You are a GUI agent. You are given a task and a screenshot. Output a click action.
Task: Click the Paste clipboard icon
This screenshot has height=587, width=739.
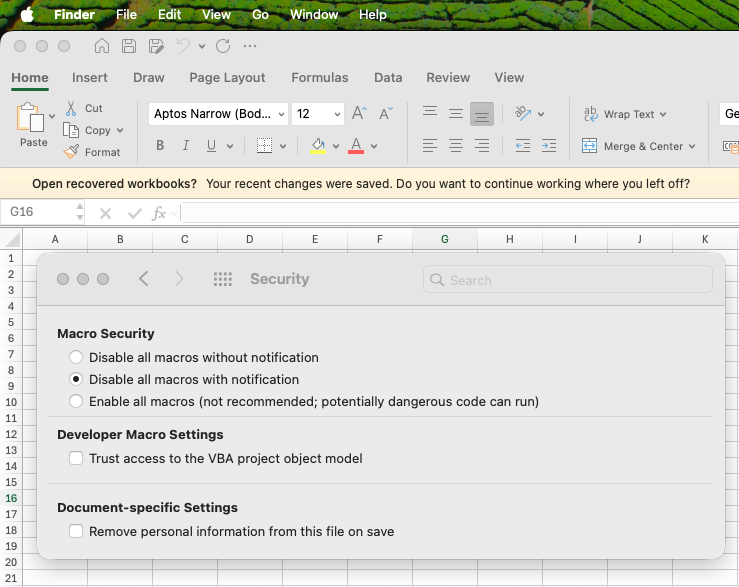[30, 117]
